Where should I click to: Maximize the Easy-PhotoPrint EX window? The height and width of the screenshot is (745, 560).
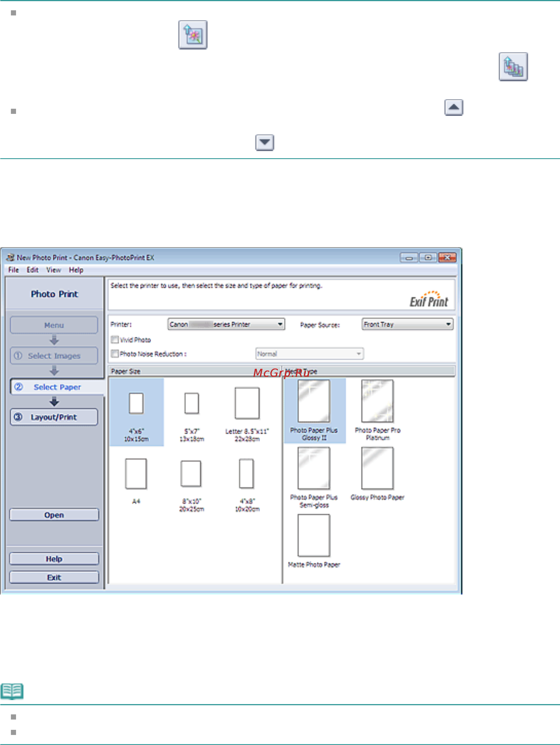coord(428,258)
